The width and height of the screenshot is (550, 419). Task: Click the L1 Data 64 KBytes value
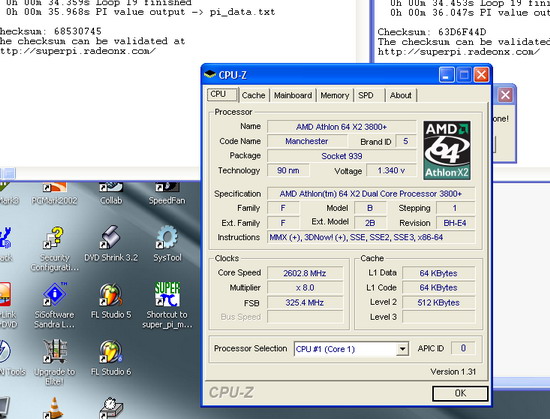[x=438, y=273]
